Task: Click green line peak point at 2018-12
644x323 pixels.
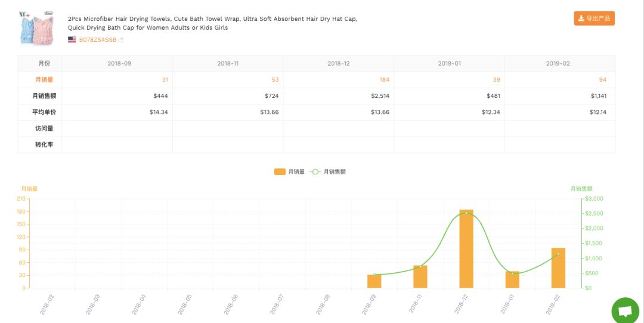Action: pos(466,213)
